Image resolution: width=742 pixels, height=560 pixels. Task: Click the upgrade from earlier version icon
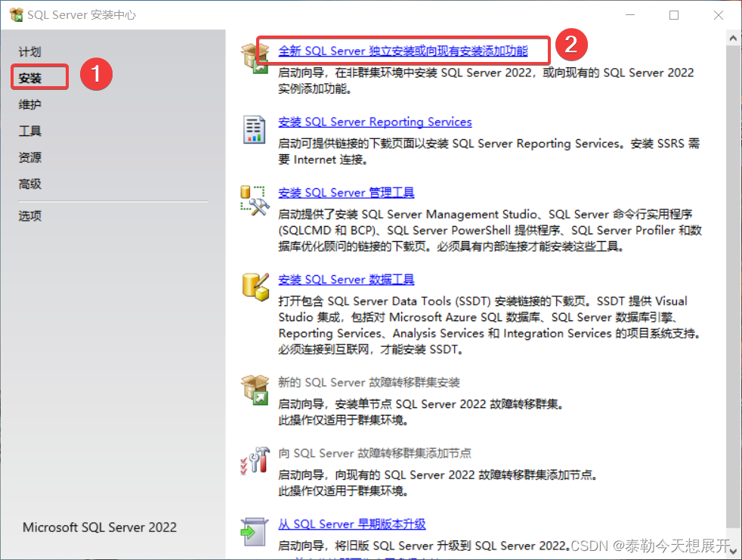click(x=254, y=532)
